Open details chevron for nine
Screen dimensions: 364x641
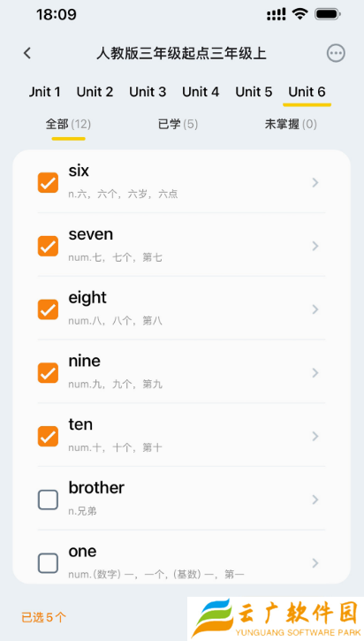(x=315, y=373)
